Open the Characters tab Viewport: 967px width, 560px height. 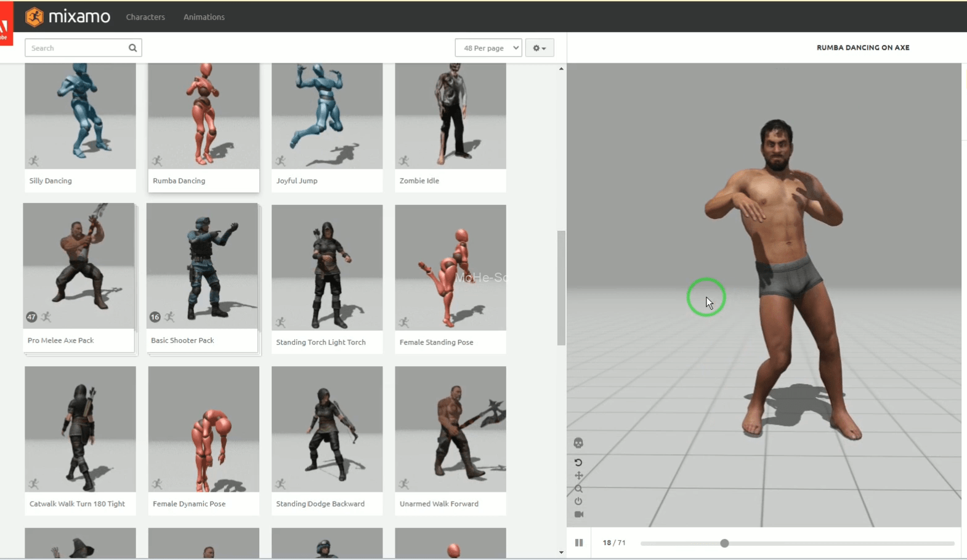[x=145, y=17]
